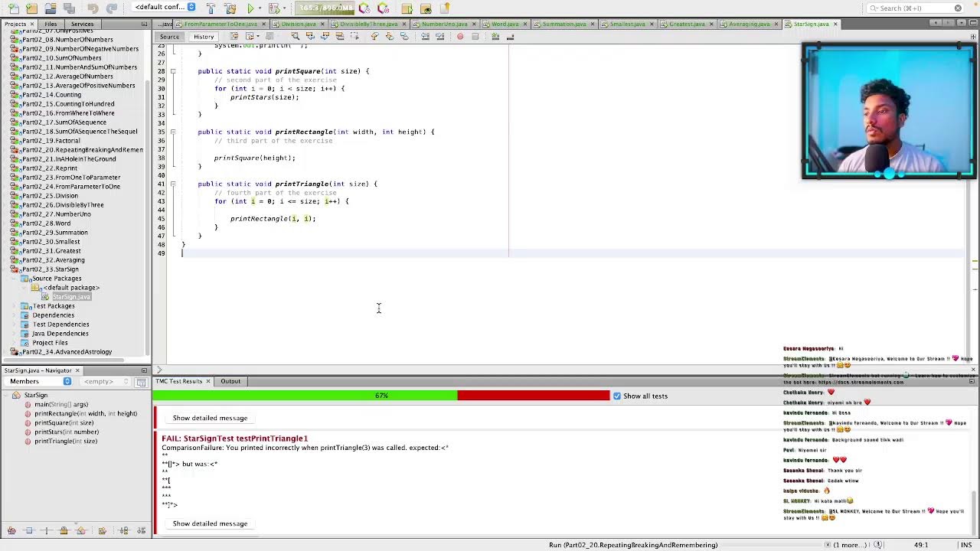Click the Undo toolbar icon
Screen dimensions: 980x551
coord(93,8)
